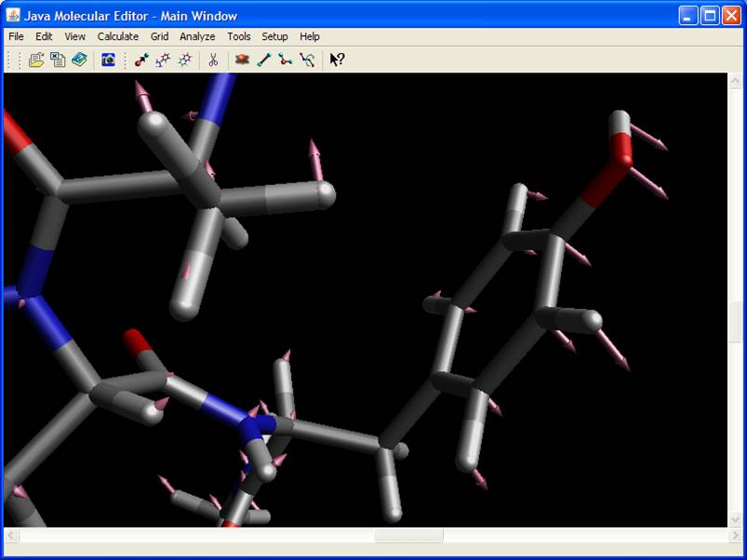Click the Java icon in title bar

(13, 15)
